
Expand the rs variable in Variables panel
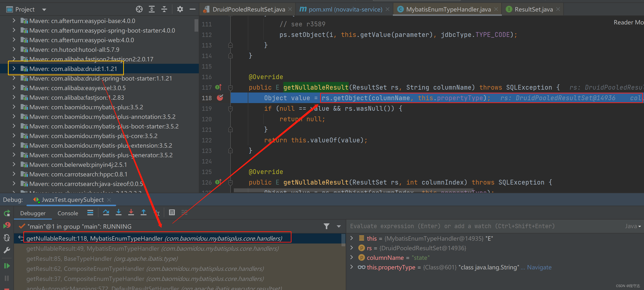pyautogui.click(x=352, y=248)
